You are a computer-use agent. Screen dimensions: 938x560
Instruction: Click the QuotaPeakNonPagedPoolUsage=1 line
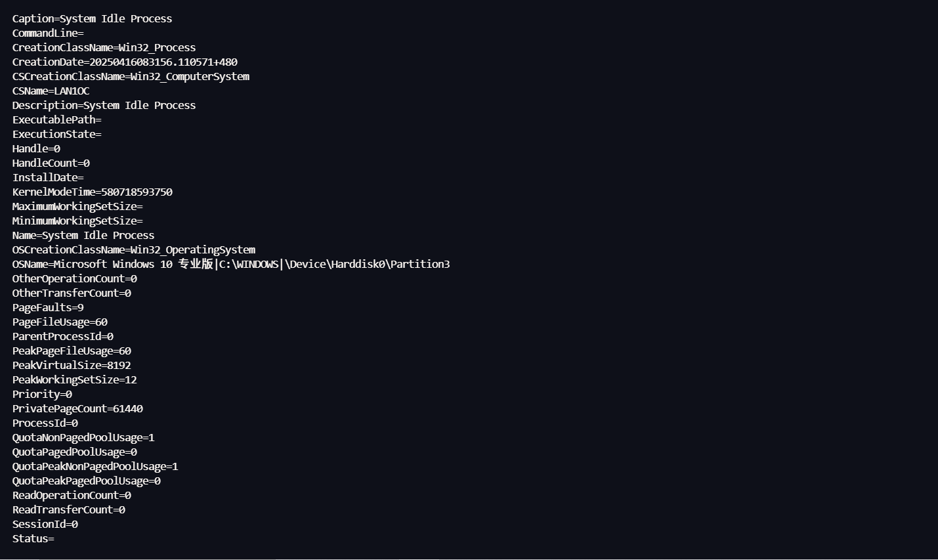[95, 466]
